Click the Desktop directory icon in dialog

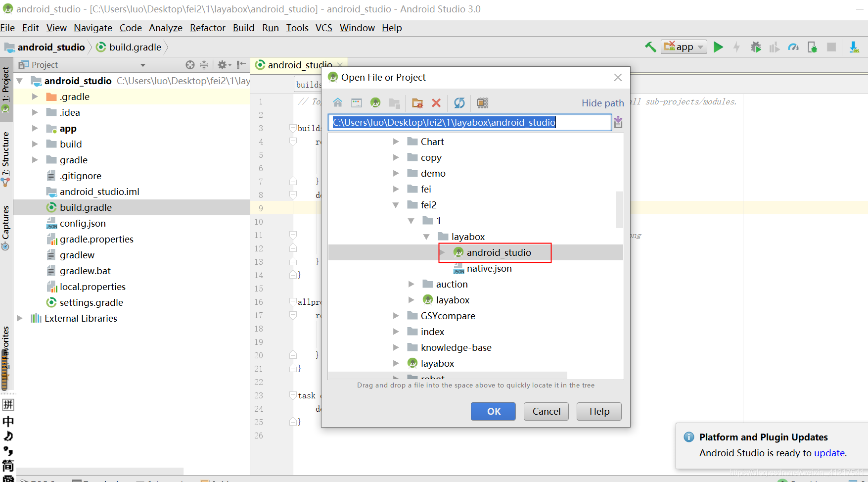357,103
